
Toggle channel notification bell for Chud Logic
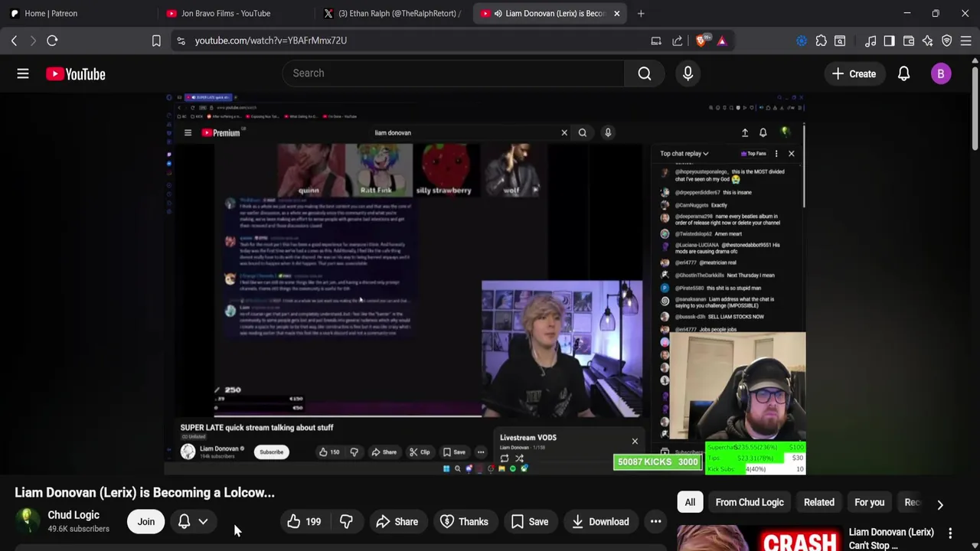pos(184,522)
